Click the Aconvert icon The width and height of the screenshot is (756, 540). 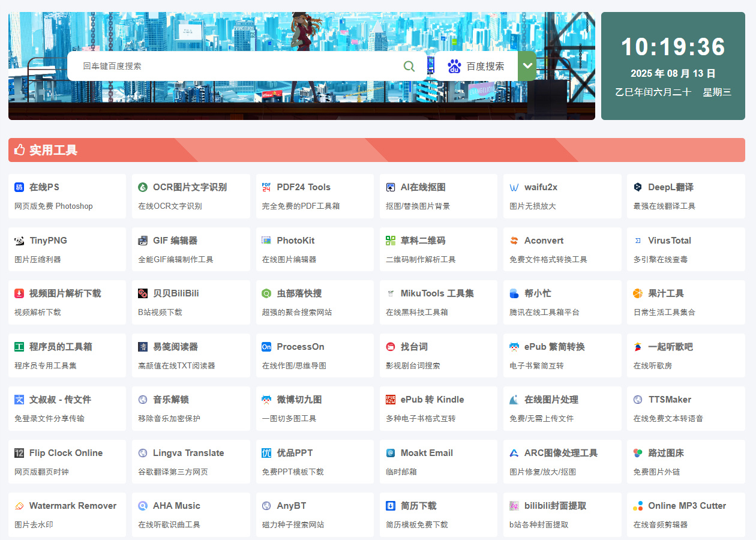pos(514,241)
